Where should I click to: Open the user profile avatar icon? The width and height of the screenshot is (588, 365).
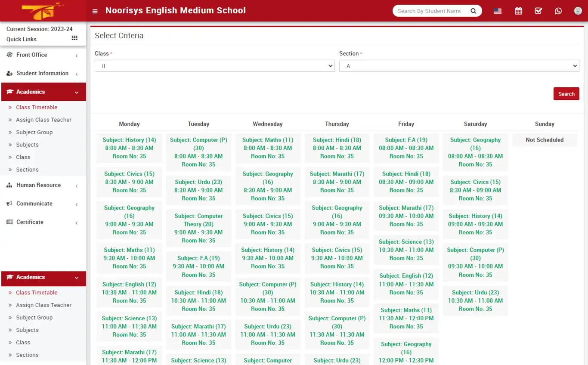pyautogui.click(x=578, y=11)
